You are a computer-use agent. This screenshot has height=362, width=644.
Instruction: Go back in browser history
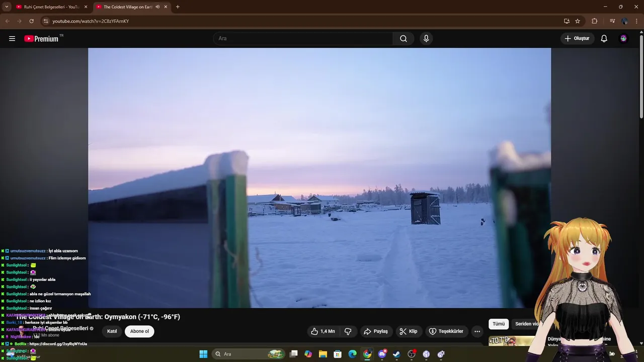(7, 21)
